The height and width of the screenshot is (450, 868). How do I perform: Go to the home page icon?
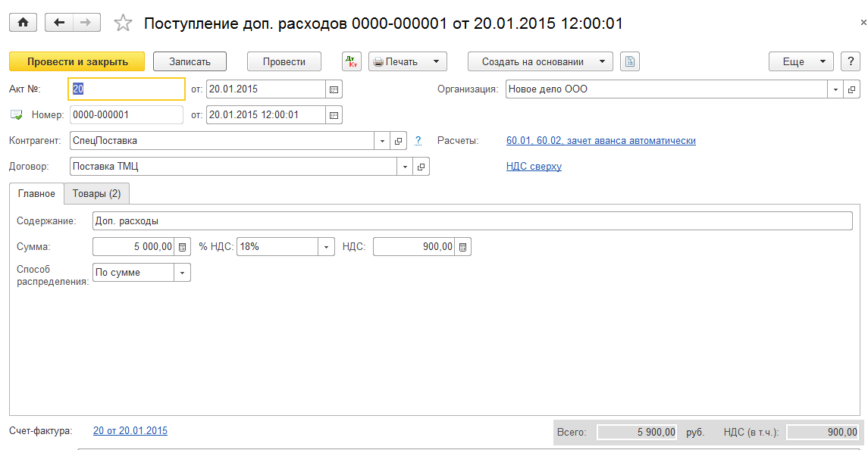click(23, 23)
